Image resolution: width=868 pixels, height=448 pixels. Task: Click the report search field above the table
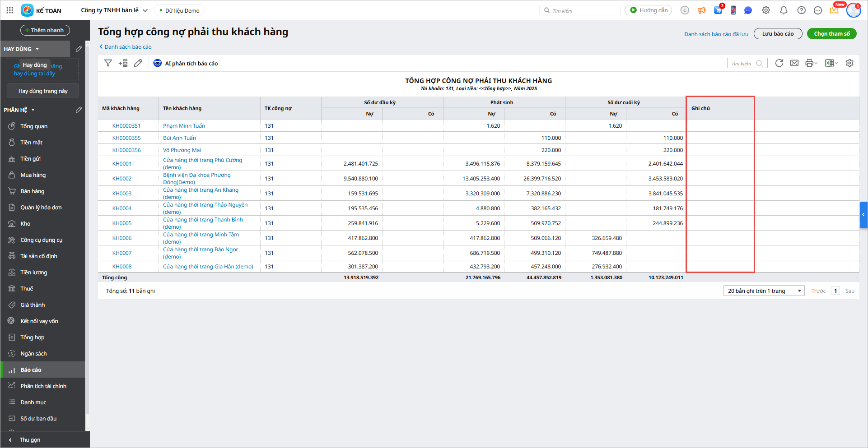pyautogui.click(x=743, y=64)
